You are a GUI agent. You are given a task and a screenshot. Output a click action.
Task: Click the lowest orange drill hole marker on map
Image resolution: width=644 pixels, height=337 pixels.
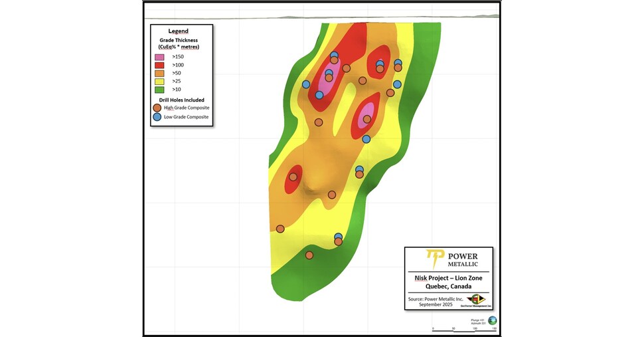pos(309,255)
